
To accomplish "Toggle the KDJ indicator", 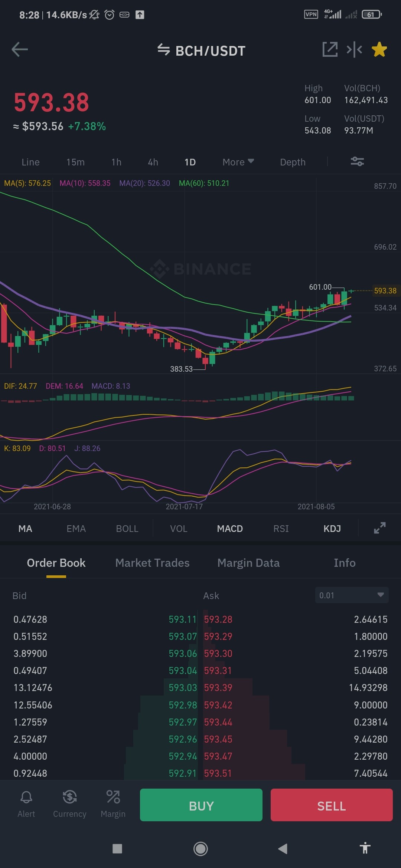I will pos(332,529).
